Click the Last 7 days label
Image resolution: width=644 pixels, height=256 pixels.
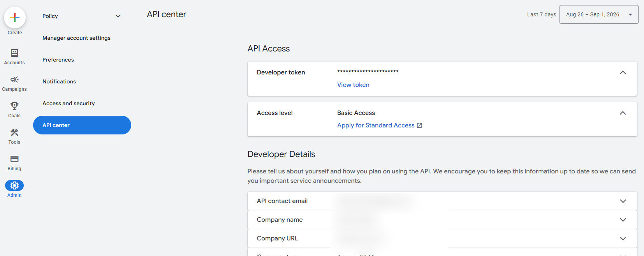(542, 14)
